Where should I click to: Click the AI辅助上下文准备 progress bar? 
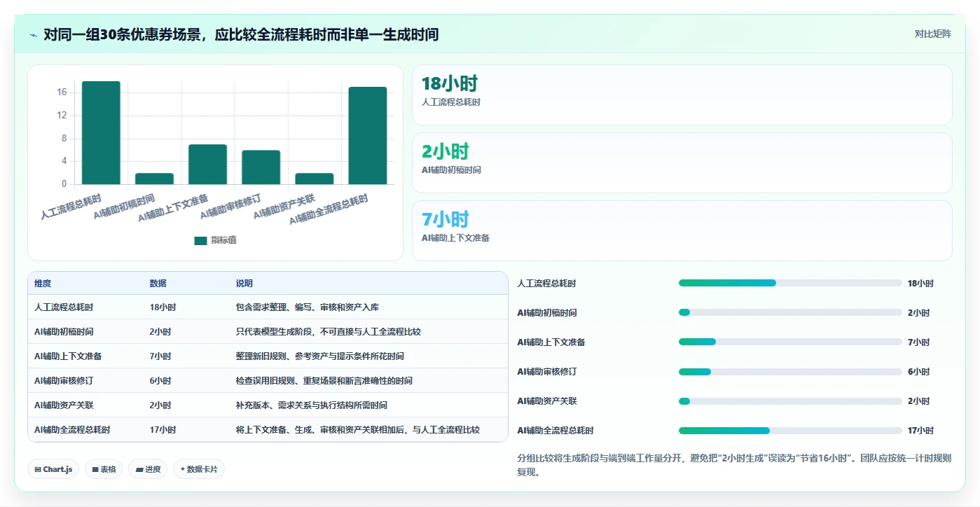(790, 342)
